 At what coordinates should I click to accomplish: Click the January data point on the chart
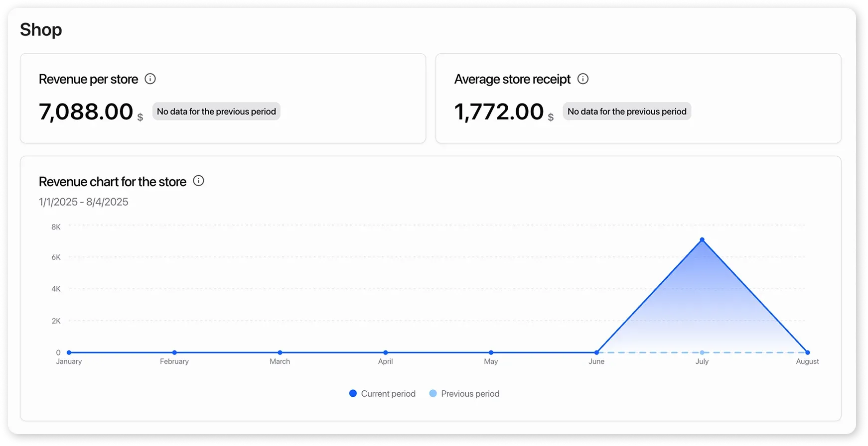click(x=68, y=351)
